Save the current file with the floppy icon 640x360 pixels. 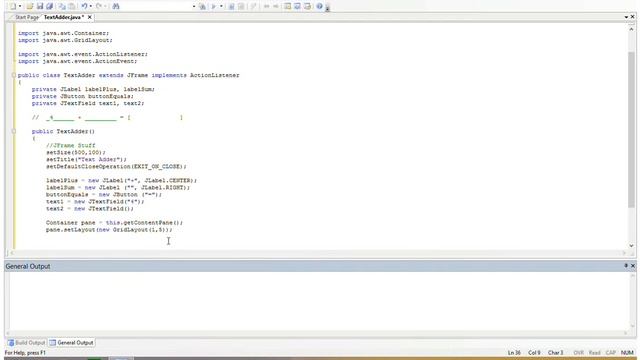[40, 6]
